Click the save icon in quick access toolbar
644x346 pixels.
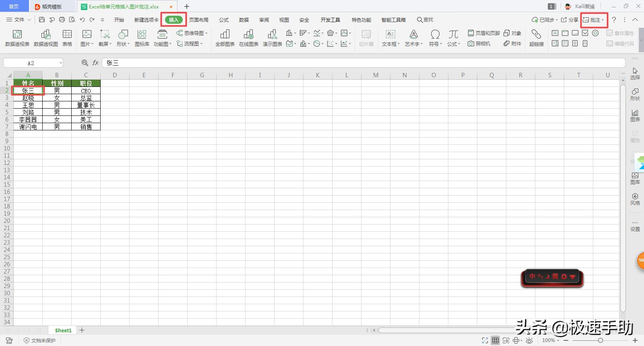tap(42, 20)
